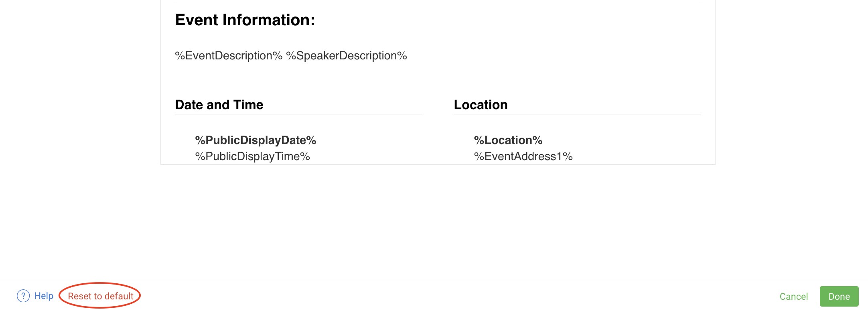Click the bold %Location% placeholder
Viewport: 868px width, 309px height.
point(508,140)
